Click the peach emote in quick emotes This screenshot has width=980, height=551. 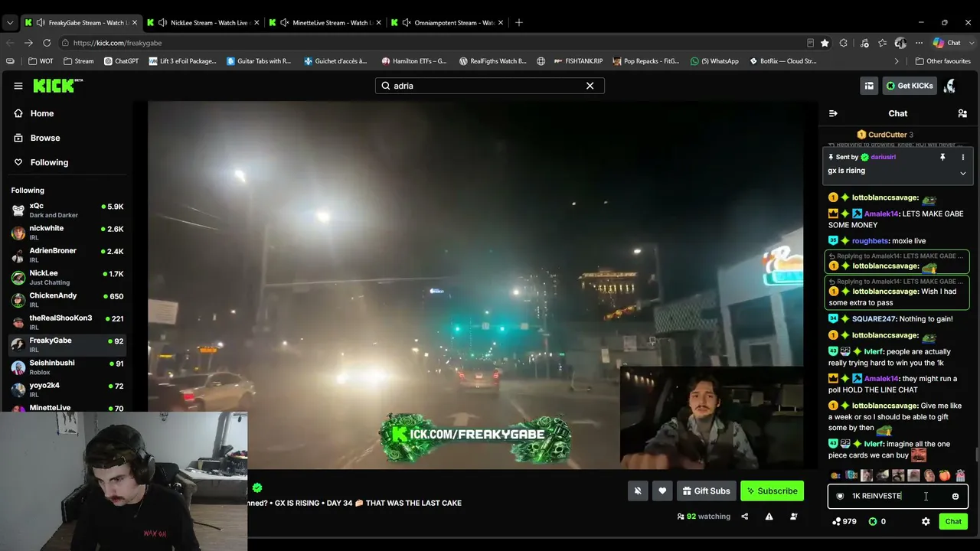(945, 476)
